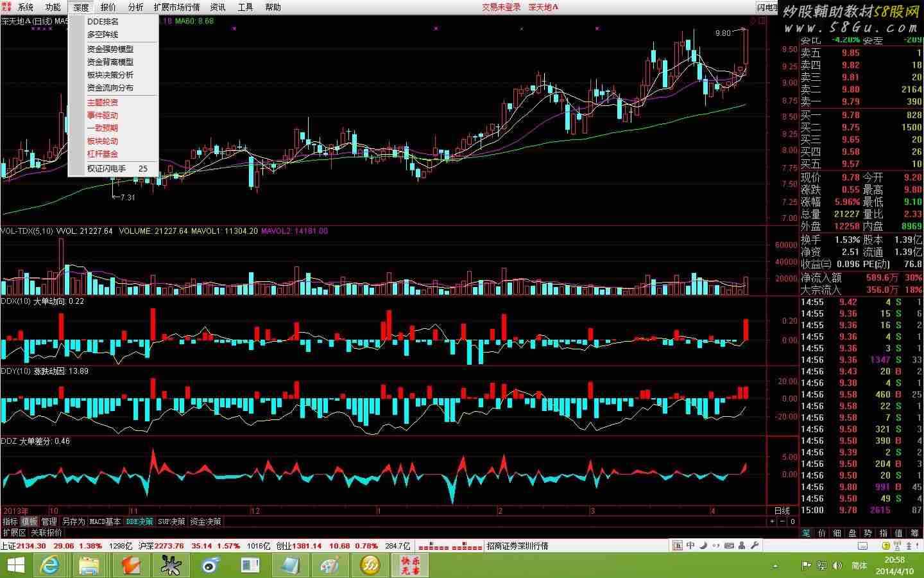The image size is (924, 578).
Task: Open the 帮助 menu
Action: (273, 7)
